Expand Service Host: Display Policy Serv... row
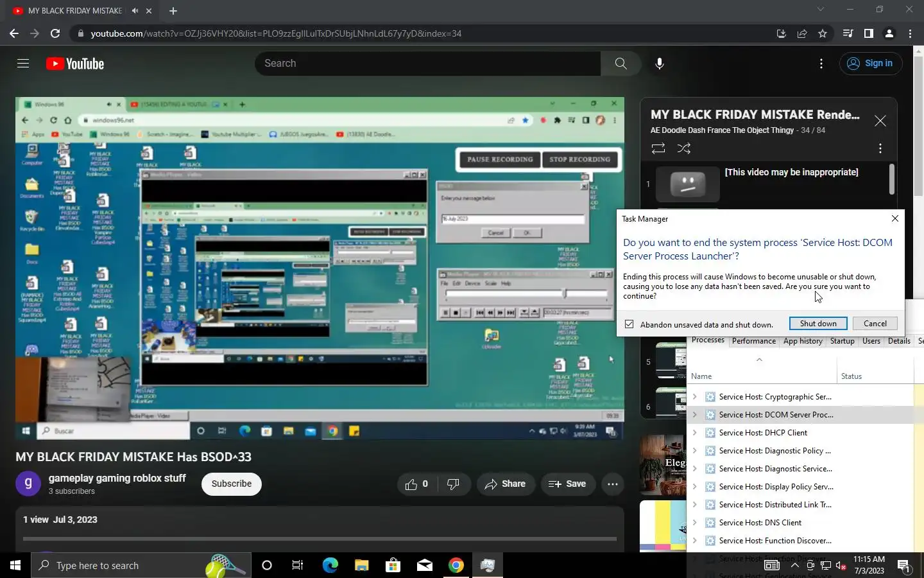924x578 pixels. pyautogui.click(x=694, y=487)
